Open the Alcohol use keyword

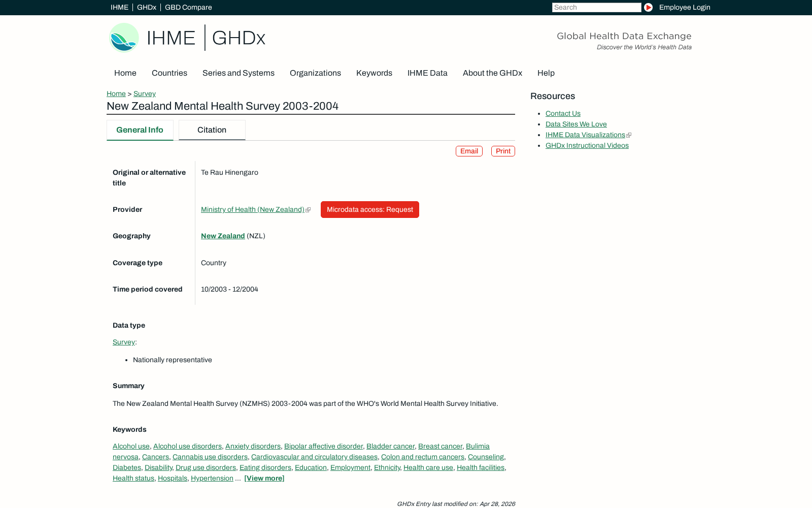[131, 446]
